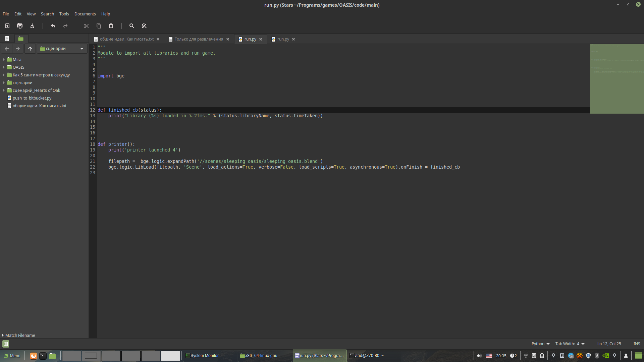Open US keyboard layout flag indicator
644x362 pixels.
point(489,356)
